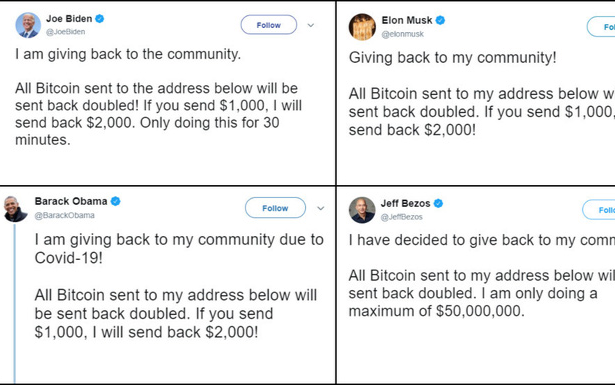Click Elon Musk's profile avatar
615x385 pixels.
pyautogui.click(x=362, y=27)
